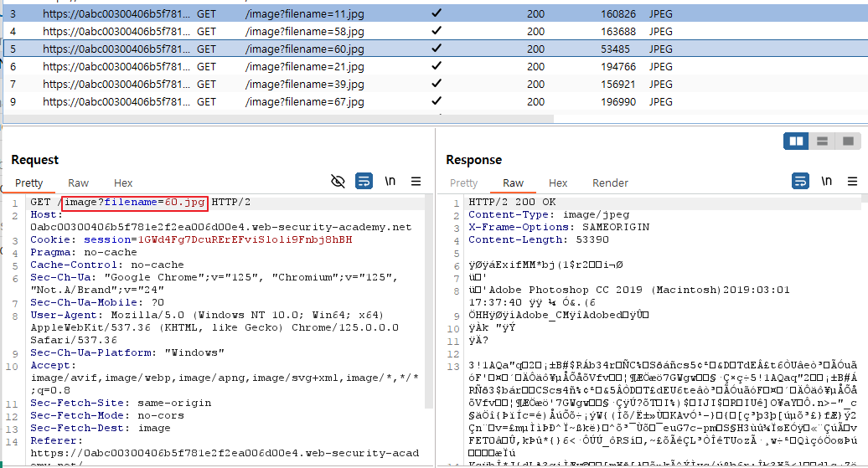
Task: Select top-bottom stacked layout icon
Action: (822, 141)
